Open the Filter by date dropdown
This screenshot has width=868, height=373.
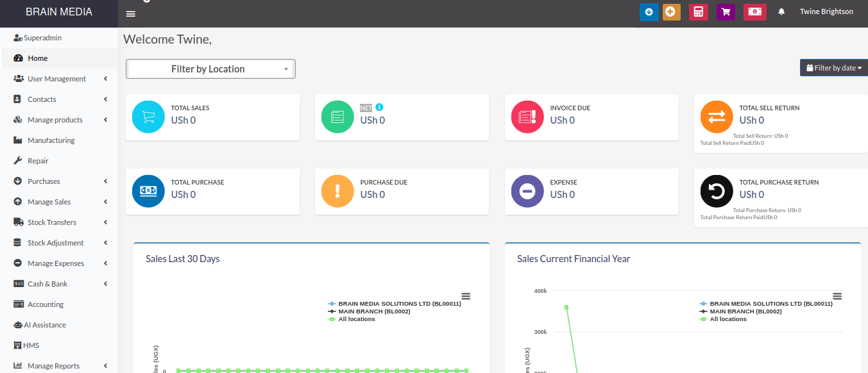[833, 67]
